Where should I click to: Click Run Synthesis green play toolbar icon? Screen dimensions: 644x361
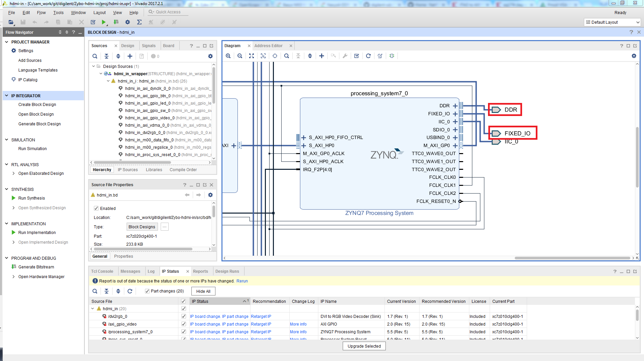click(104, 22)
